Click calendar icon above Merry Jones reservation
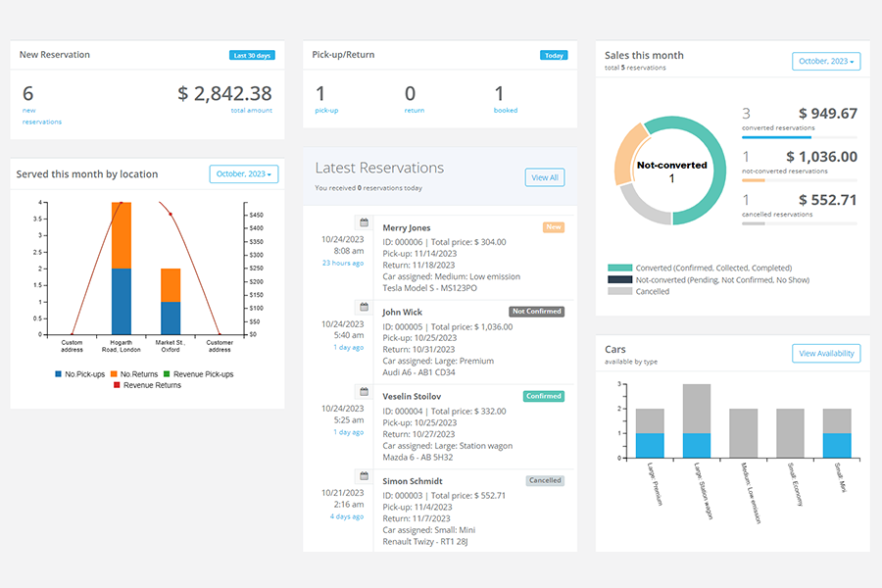The image size is (882, 588). click(364, 222)
